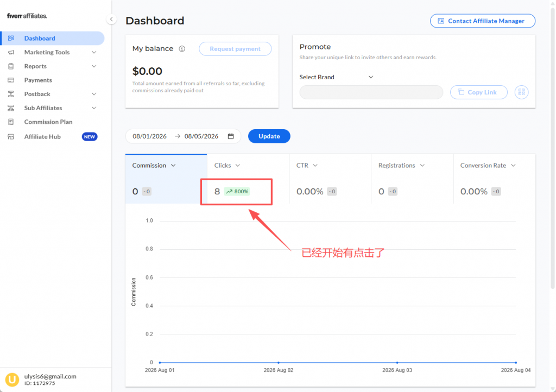556x392 pixels.
Task: Open the Sub Affiliates menu item
Action: (53, 108)
